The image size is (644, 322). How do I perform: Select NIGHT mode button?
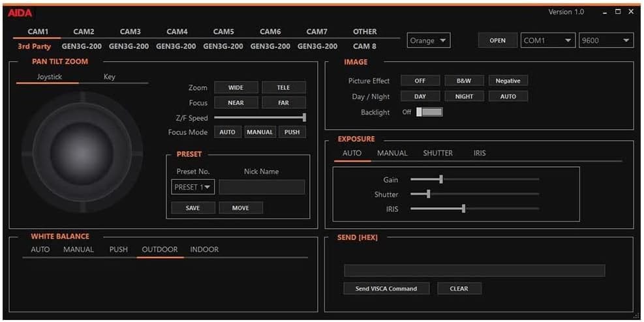464,96
